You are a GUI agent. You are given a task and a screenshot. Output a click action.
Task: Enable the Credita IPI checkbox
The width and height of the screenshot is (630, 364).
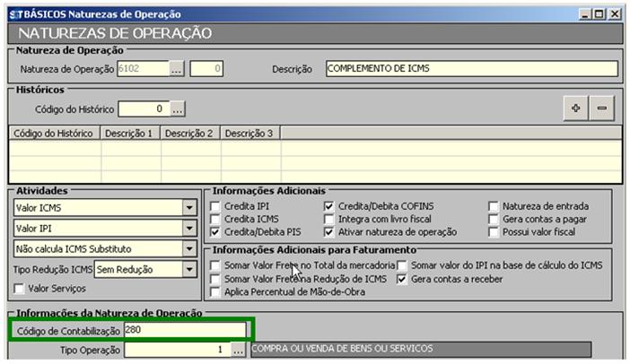[214, 205]
